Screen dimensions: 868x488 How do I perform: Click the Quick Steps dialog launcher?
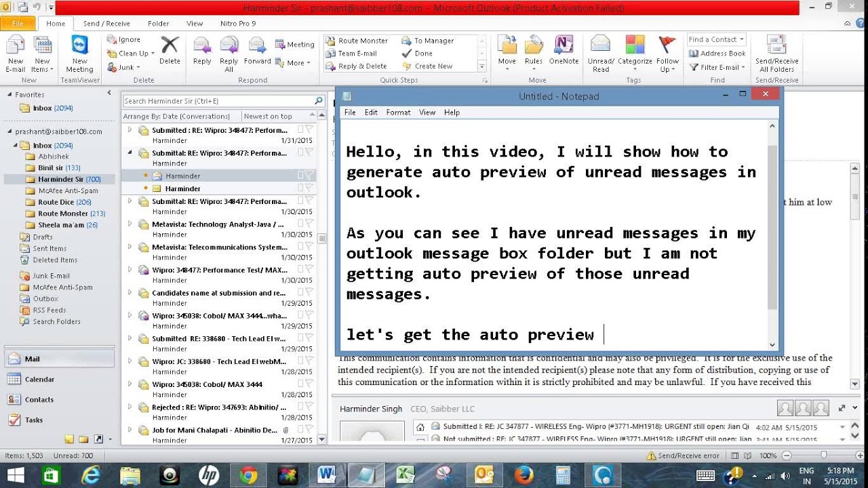click(x=485, y=80)
